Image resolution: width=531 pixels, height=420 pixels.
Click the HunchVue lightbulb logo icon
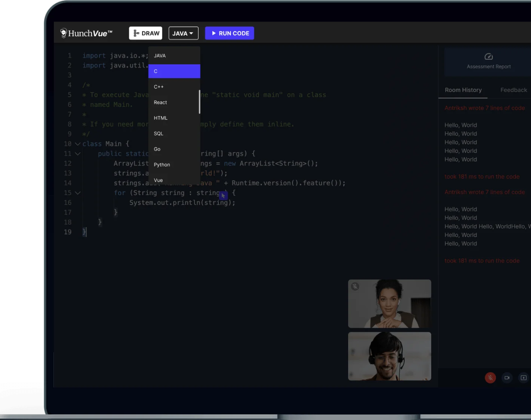tap(64, 33)
